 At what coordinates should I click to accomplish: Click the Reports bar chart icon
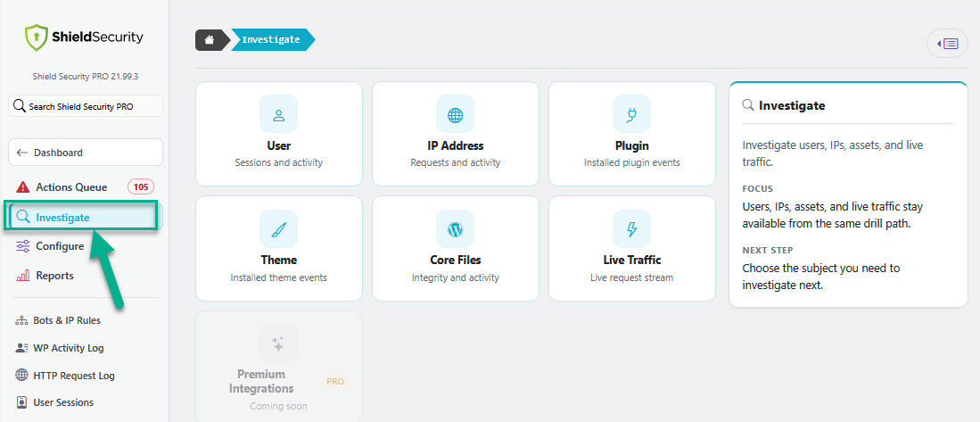(23, 276)
